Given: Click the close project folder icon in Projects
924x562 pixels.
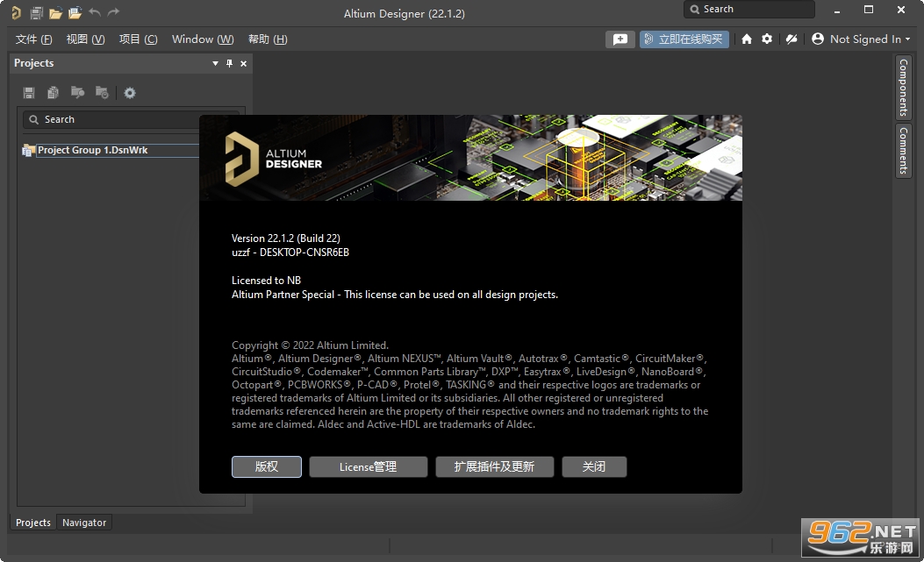Looking at the screenshot, I should (102, 92).
